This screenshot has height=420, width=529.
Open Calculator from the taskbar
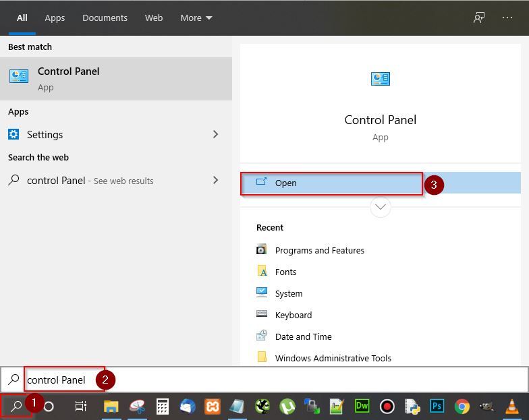[162, 407]
